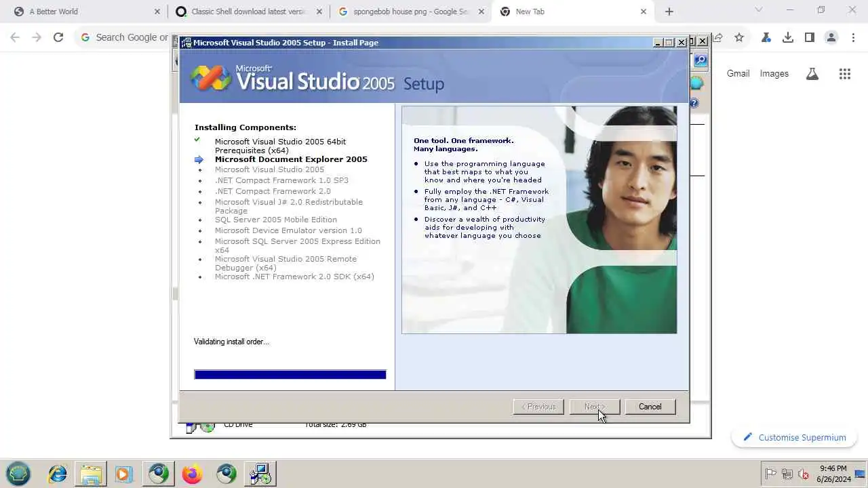The width and height of the screenshot is (868, 488).
Task: Select Microsoft .NET Framework 2.0 SDK item
Action: [x=294, y=277]
